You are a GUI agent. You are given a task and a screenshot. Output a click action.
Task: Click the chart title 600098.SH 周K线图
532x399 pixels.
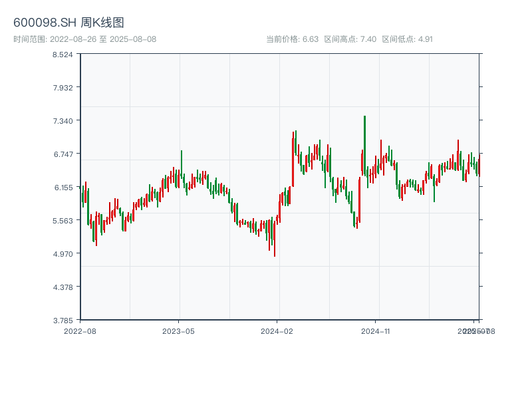click(x=68, y=23)
